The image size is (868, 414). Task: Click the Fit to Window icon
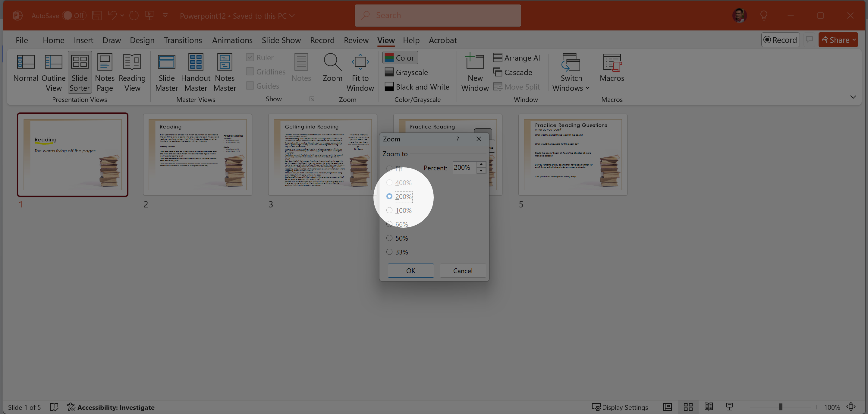pyautogui.click(x=360, y=72)
